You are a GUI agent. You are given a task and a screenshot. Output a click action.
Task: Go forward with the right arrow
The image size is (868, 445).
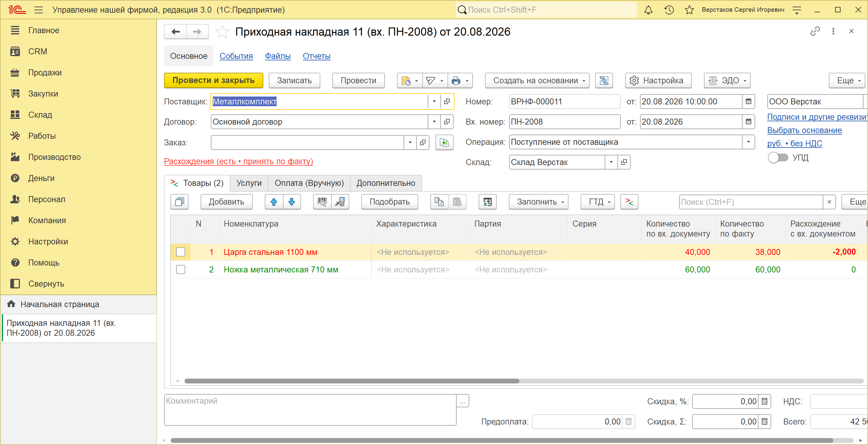(x=197, y=32)
